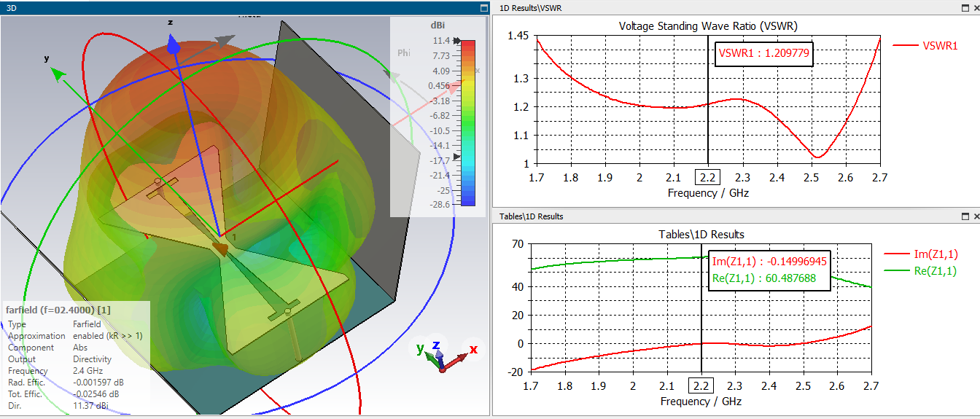This screenshot has height=419, width=980.
Task: Click the Im/Re Z1,1 marker value box
Action: coord(770,270)
